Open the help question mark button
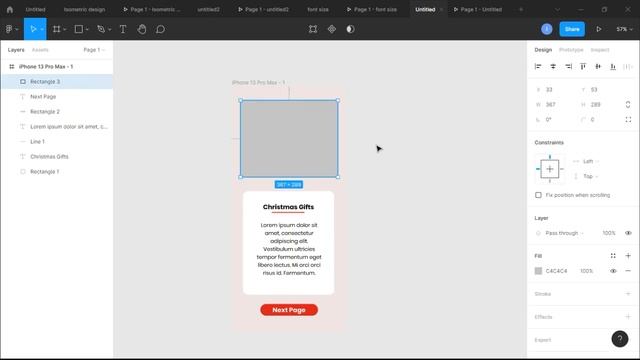The image size is (640, 360). coord(620,339)
